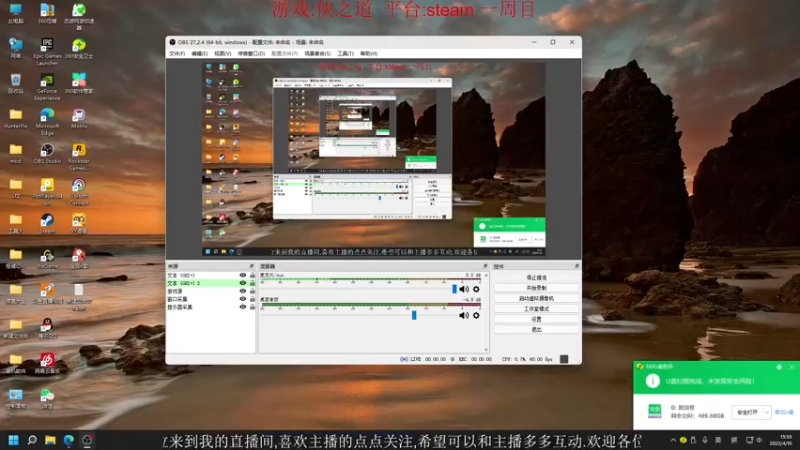Open Rockstar Games desktop shortcut

coord(79,157)
